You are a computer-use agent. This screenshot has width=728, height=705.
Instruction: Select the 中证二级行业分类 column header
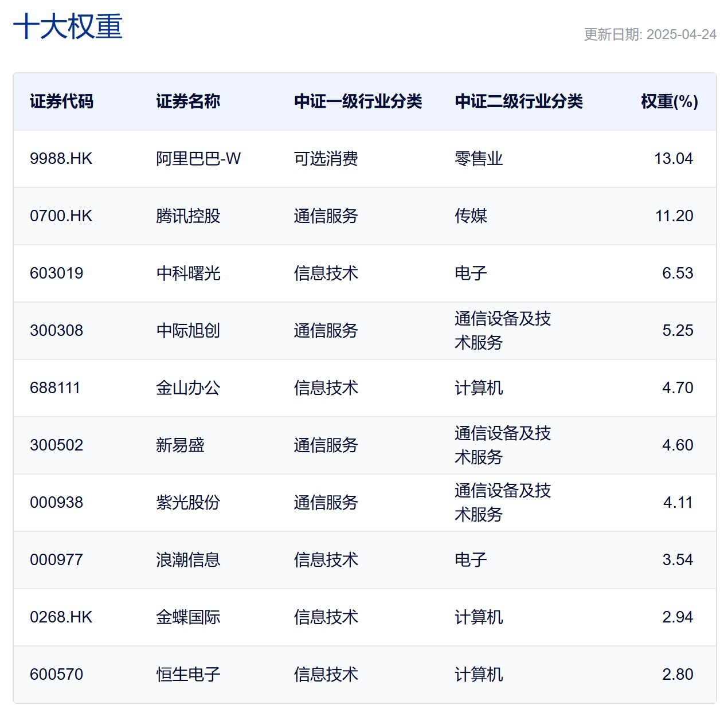coord(518,101)
